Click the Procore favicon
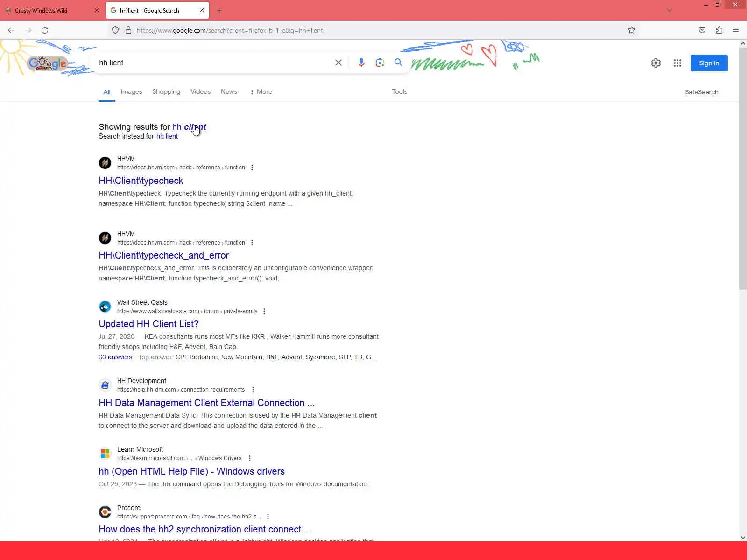Viewport: 747px width, 560px height. [x=105, y=512]
